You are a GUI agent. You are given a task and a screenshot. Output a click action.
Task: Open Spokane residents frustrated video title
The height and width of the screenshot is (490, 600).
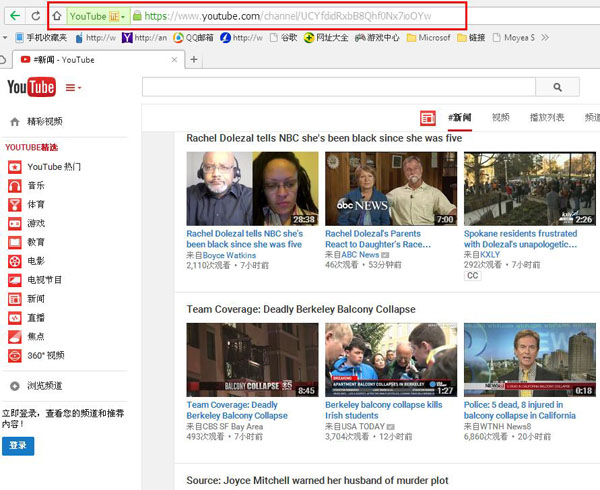(520, 239)
